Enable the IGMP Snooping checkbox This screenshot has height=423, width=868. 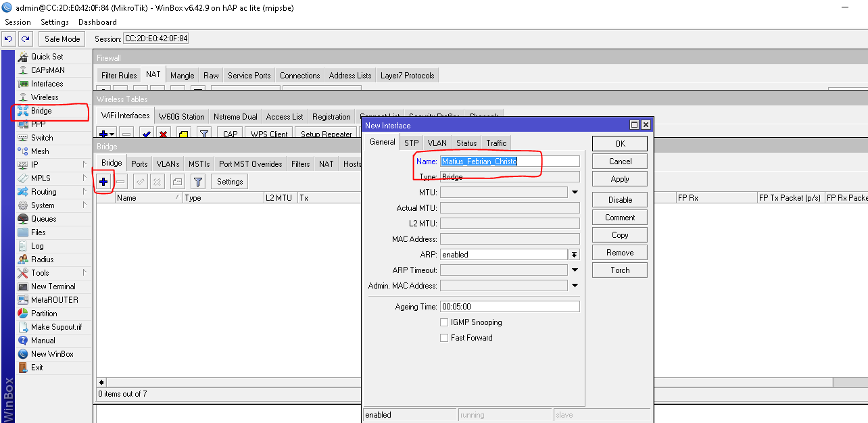444,322
